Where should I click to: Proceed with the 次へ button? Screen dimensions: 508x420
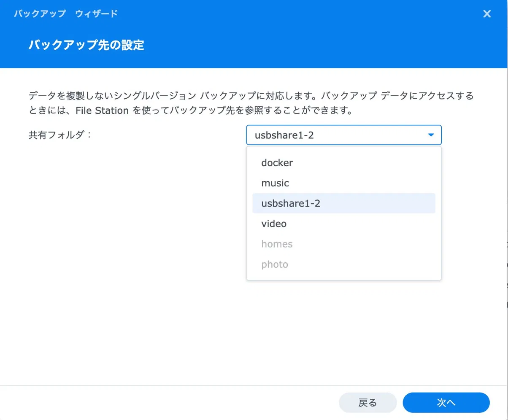pyautogui.click(x=446, y=403)
